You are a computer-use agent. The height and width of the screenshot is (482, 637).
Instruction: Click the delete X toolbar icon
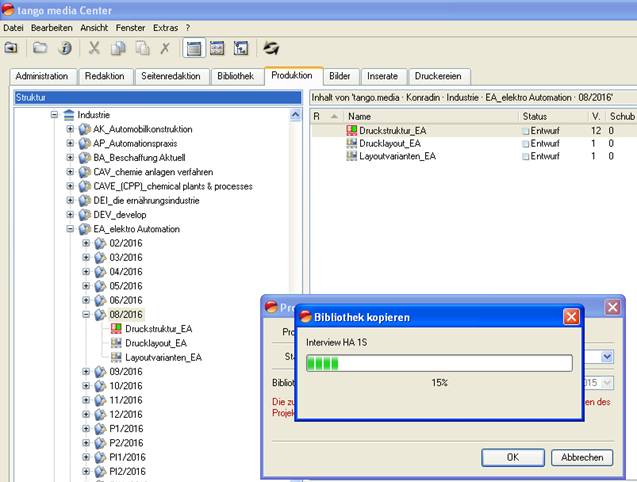tap(165, 47)
